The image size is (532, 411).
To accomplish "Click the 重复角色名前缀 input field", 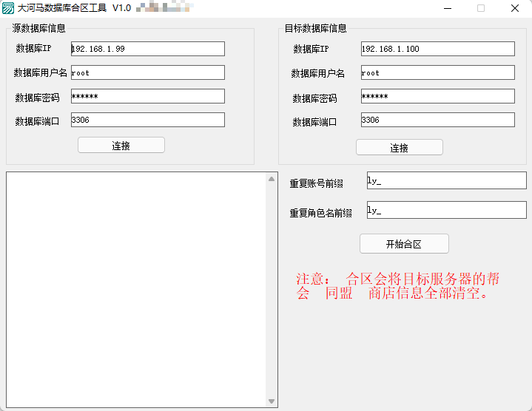I will point(446,210).
